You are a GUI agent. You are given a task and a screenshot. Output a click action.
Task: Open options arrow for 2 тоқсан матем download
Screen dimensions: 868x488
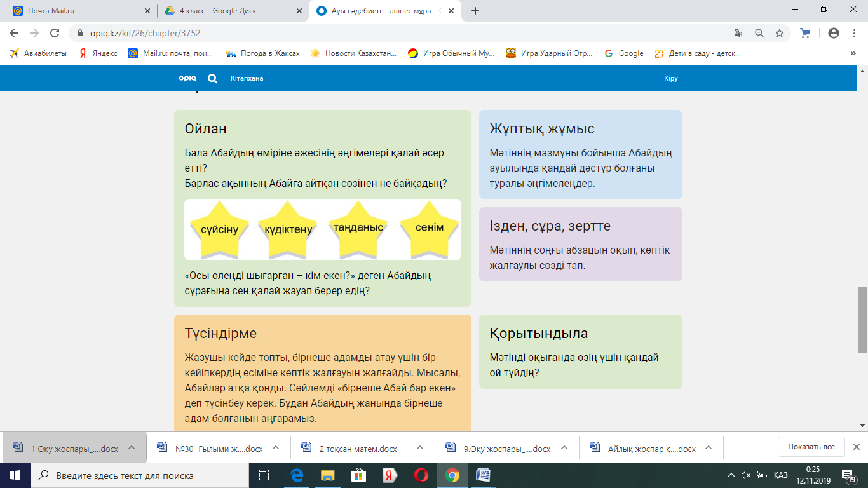[420, 447]
